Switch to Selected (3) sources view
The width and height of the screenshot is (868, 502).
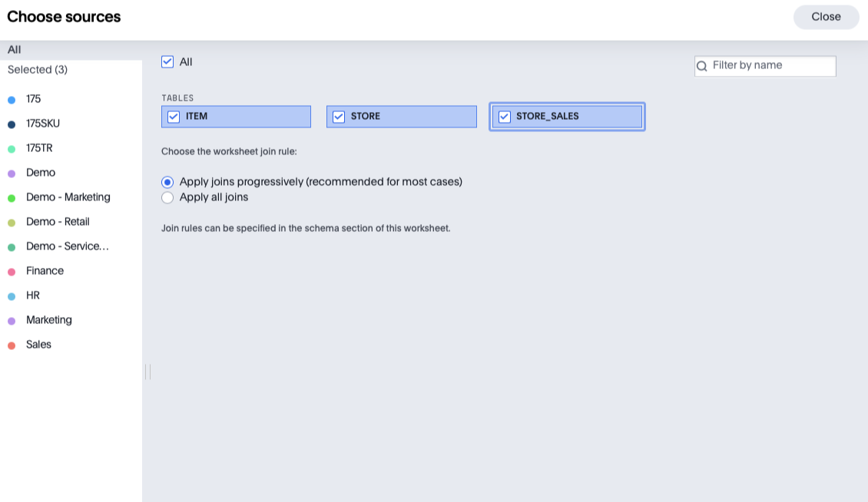(38, 70)
